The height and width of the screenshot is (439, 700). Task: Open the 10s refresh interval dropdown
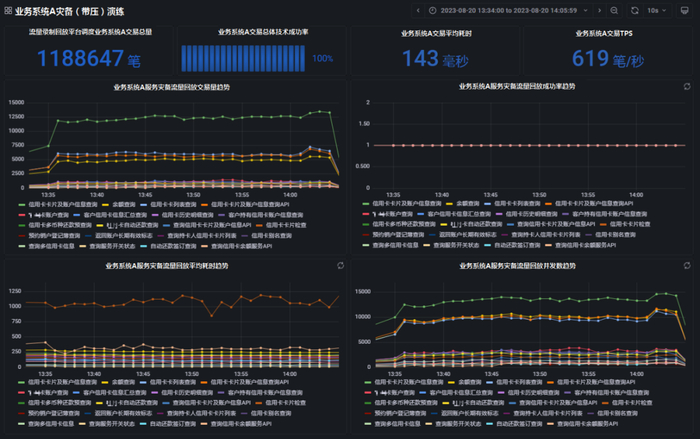pos(657,10)
